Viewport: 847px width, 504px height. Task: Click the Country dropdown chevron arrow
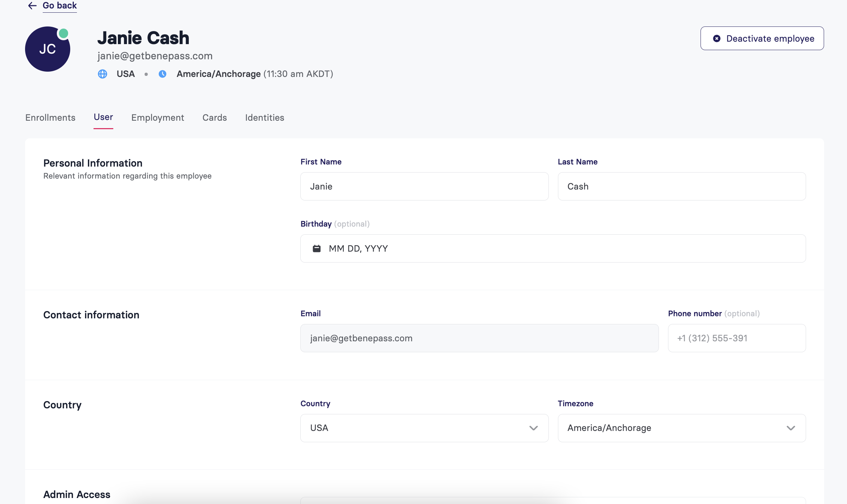534,428
